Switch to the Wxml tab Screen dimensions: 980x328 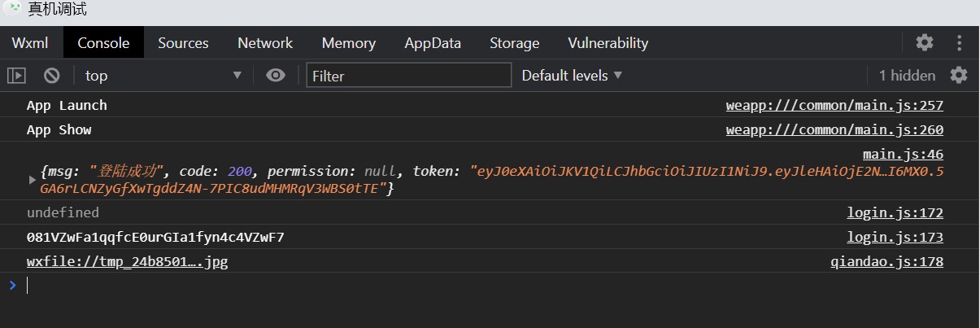30,43
